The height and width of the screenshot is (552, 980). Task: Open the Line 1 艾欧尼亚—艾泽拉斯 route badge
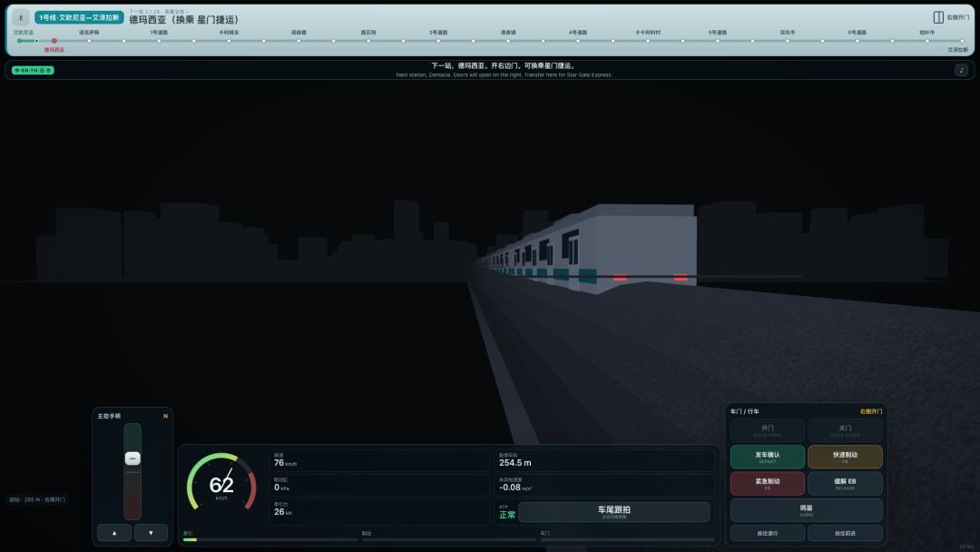point(79,17)
